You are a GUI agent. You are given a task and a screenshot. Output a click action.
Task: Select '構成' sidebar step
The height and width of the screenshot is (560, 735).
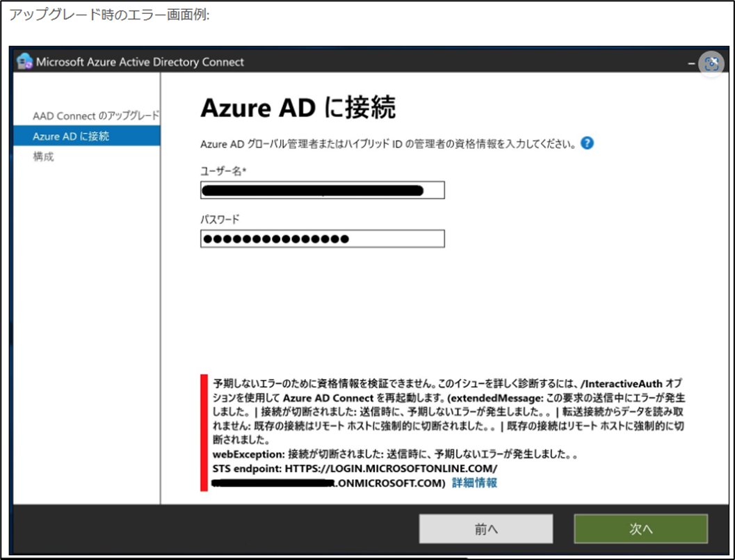(x=43, y=157)
